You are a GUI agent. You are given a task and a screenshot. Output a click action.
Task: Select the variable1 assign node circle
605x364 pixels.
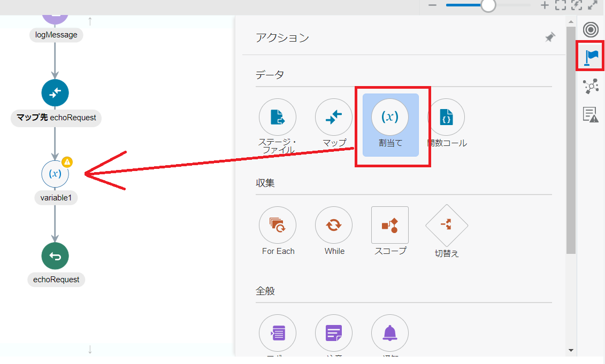tap(55, 174)
